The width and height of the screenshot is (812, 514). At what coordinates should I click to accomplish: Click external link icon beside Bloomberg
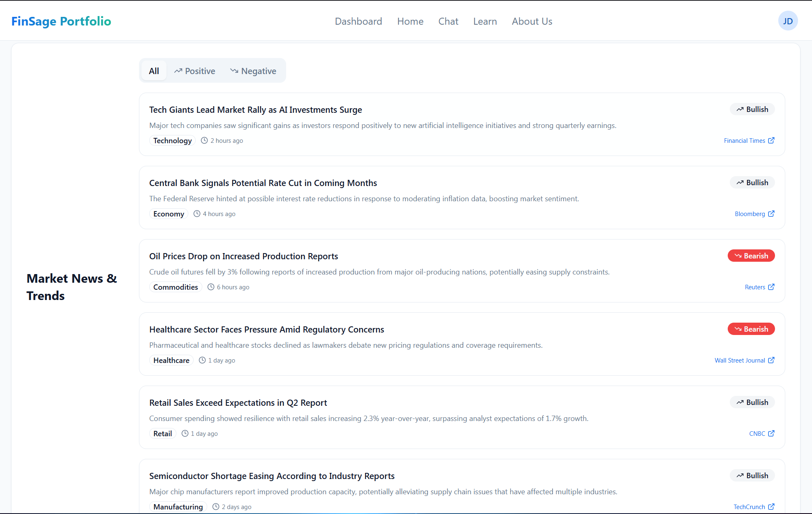[771, 214]
